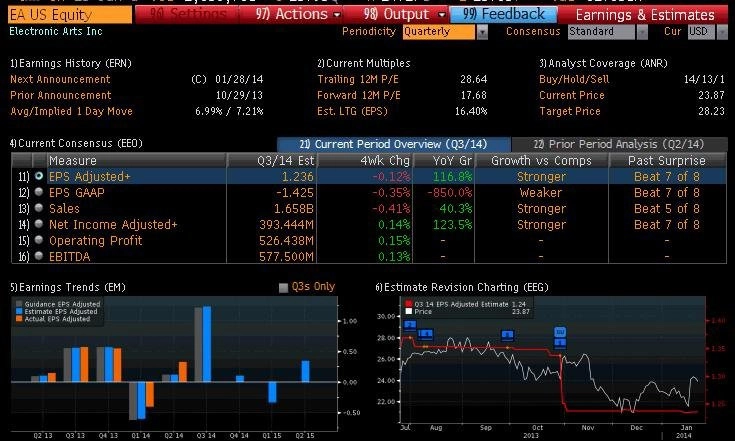Click the arrow beside Consensus Standard
Screen dimensions: 735x441
[642, 32]
